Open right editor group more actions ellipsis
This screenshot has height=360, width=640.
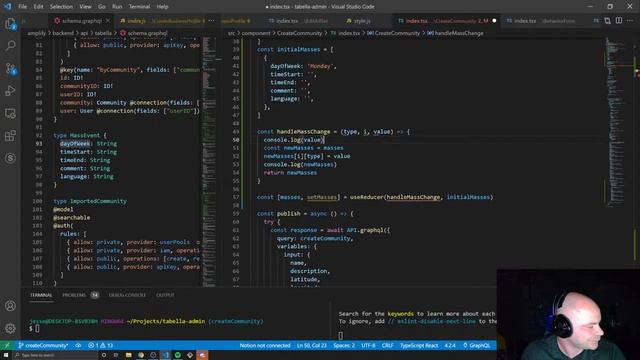click(x=630, y=20)
